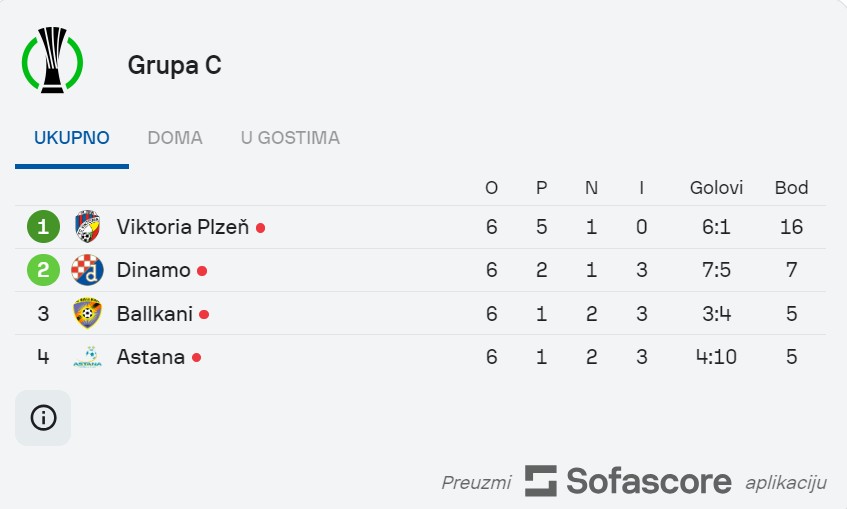
Task: Click the Grupa C title
Action: [x=174, y=65]
